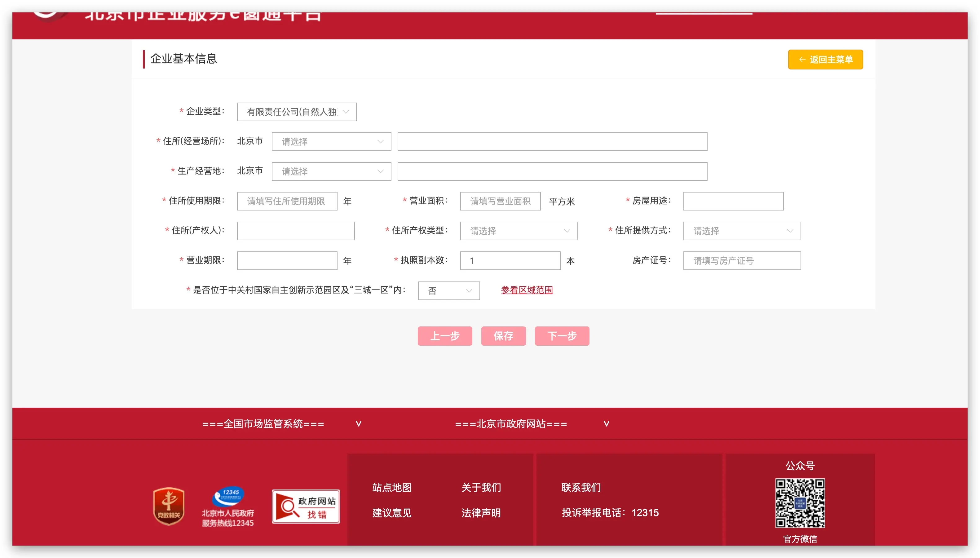Expand the 全国市场监管系统 list
Viewport: 980px width, 558px height.
(282, 424)
